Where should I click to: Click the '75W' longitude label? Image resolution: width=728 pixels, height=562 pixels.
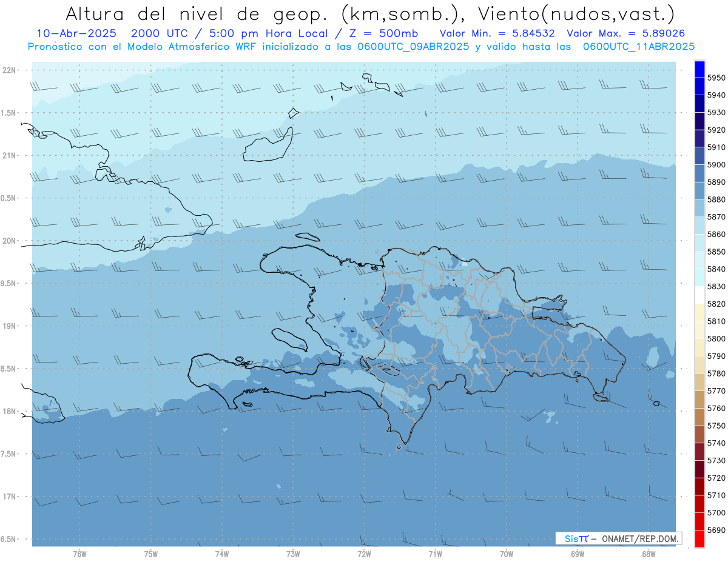(x=151, y=554)
